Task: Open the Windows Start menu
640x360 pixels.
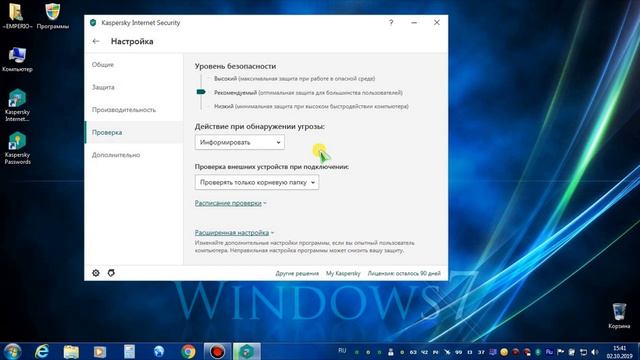Action: click(x=12, y=351)
